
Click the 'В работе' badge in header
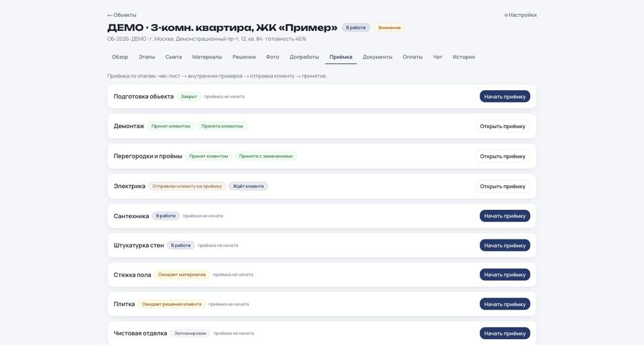(x=355, y=28)
